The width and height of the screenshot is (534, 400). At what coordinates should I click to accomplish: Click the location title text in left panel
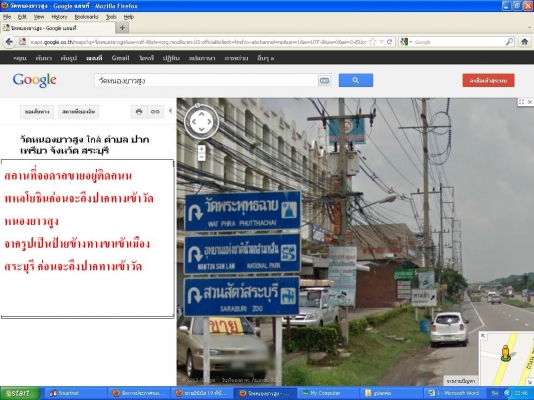(84, 145)
